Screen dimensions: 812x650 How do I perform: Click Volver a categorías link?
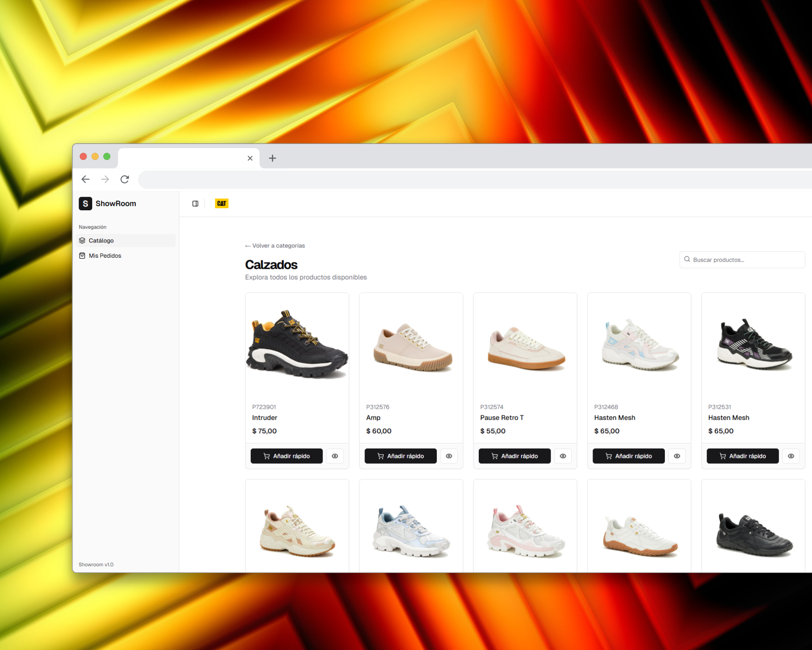(x=275, y=245)
